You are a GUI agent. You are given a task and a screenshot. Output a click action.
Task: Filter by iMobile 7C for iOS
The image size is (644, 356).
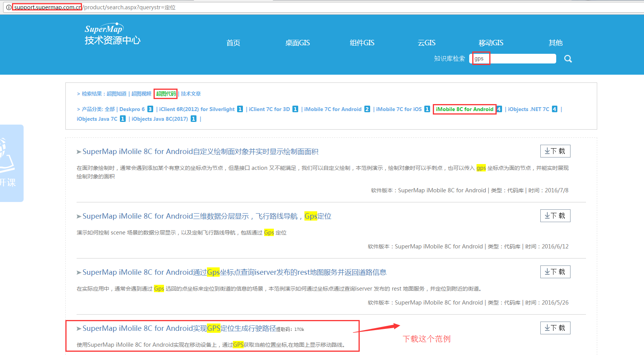399,109
